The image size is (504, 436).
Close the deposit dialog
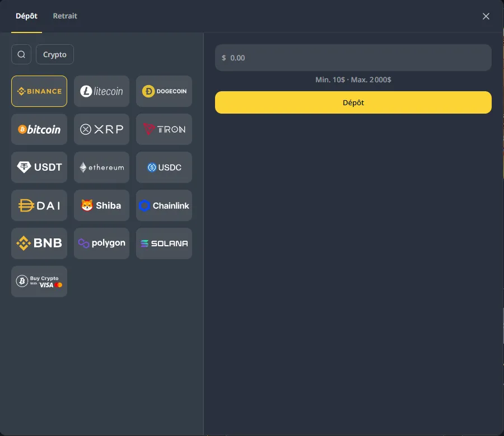[x=486, y=16]
